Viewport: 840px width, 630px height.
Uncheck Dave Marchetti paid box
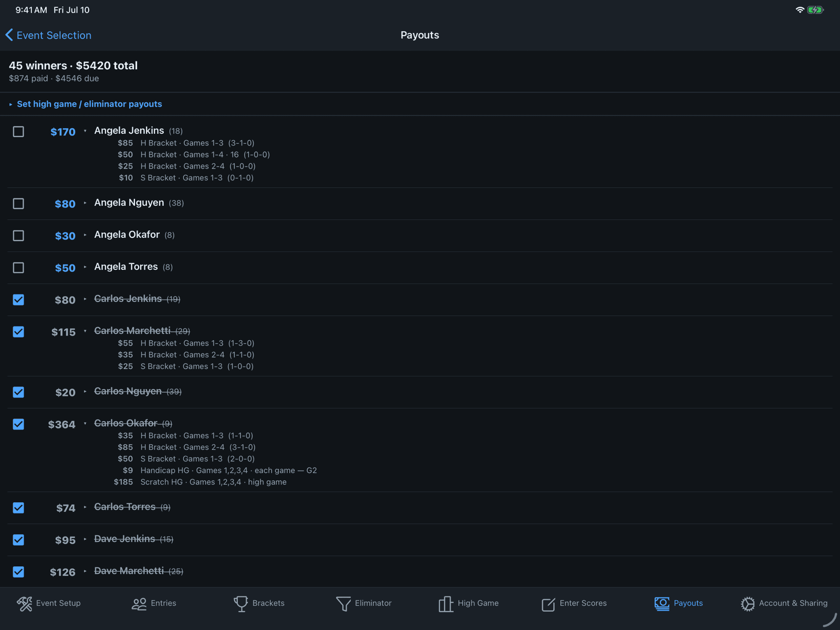(18, 571)
